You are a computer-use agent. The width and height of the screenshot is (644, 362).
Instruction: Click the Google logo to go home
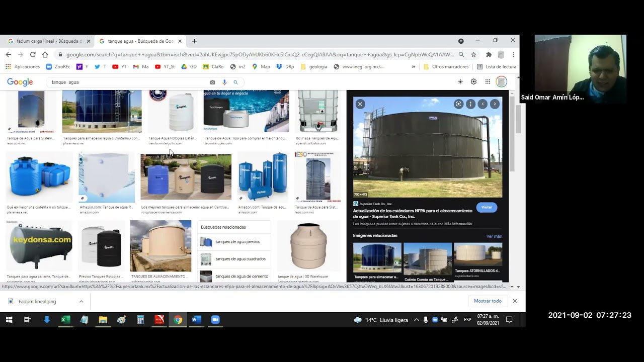20,82
